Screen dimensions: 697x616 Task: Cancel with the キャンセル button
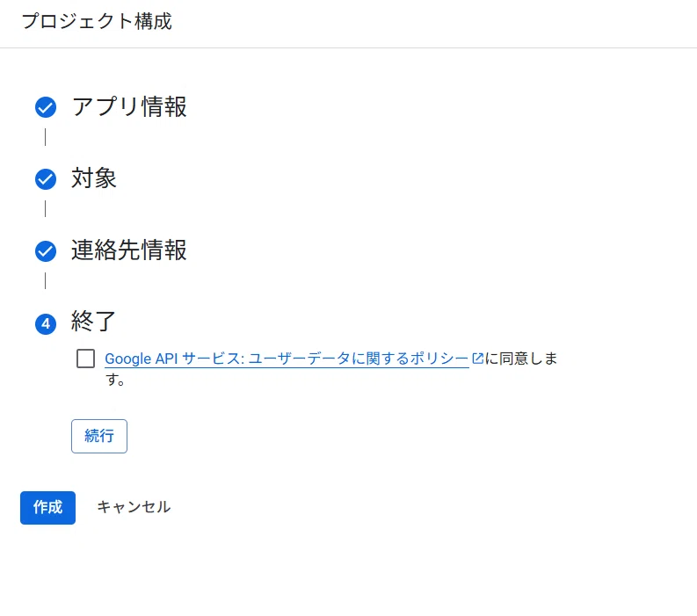[x=134, y=507]
